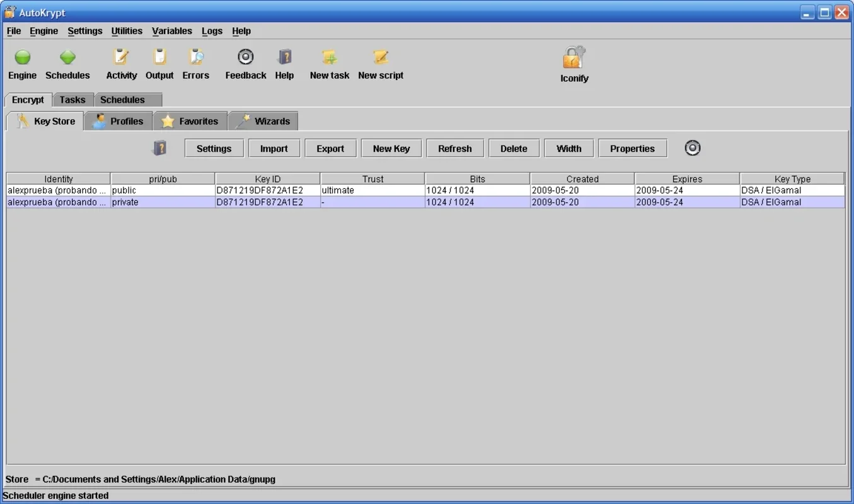Create a New script from toolbar
Screen dimensions: 854x504
coord(381,57)
